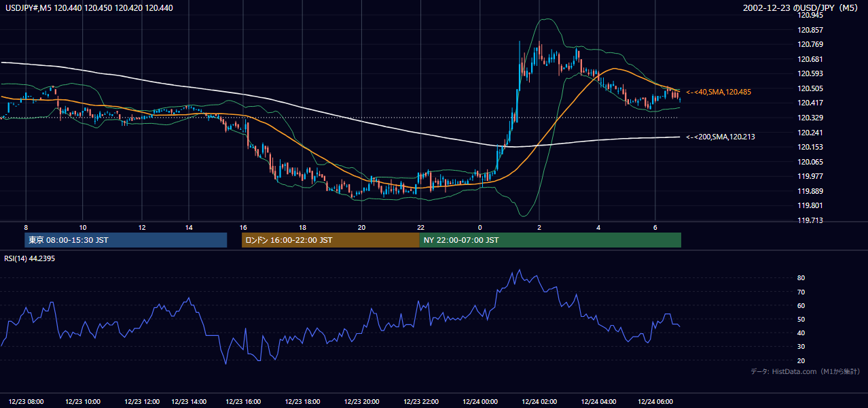The width and height of the screenshot is (868, 408).
Task: Click price axis value 120.153
Action: pos(811,147)
